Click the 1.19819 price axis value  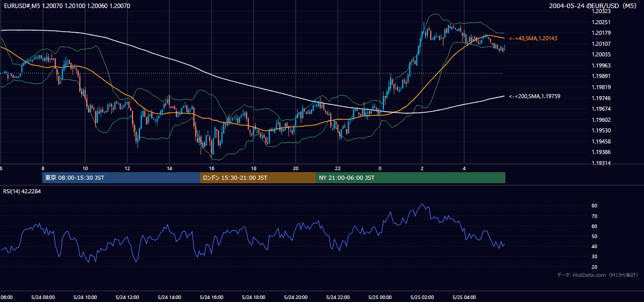click(x=601, y=87)
